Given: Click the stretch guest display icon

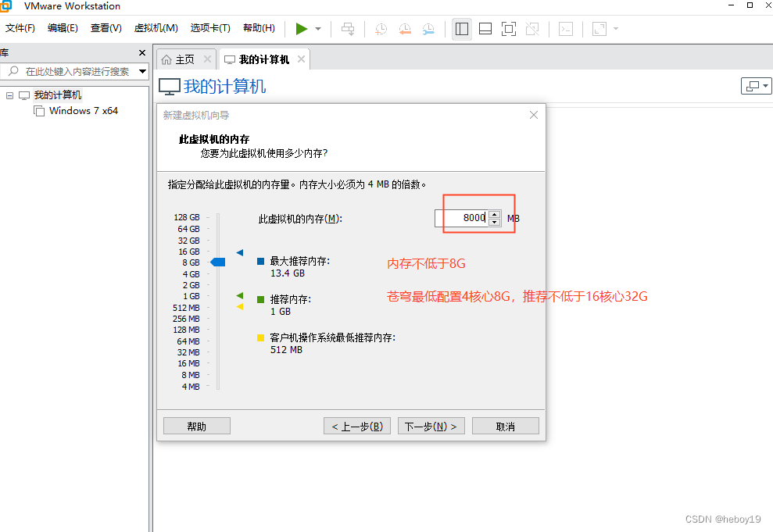Looking at the screenshot, I should [x=599, y=29].
